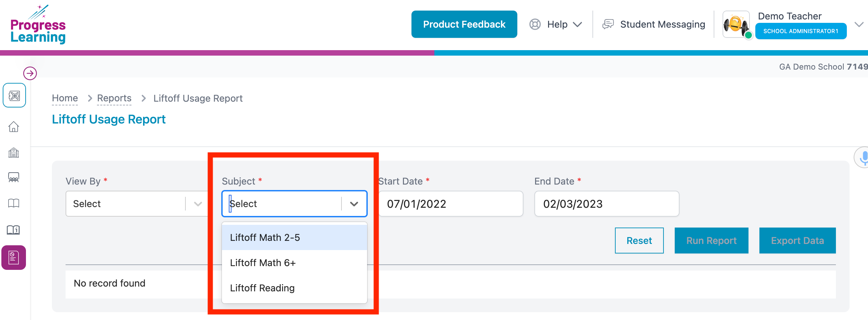Viewport: 868px width, 320px height.
Task: Open the school building sidebar icon
Action: (14, 152)
